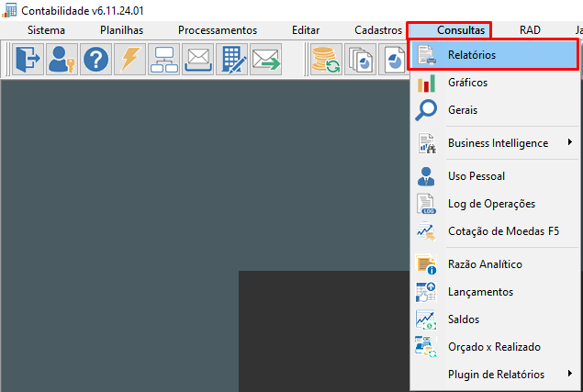Click the envelope with green arrow icon

pyautogui.click(x=265, y=59)
